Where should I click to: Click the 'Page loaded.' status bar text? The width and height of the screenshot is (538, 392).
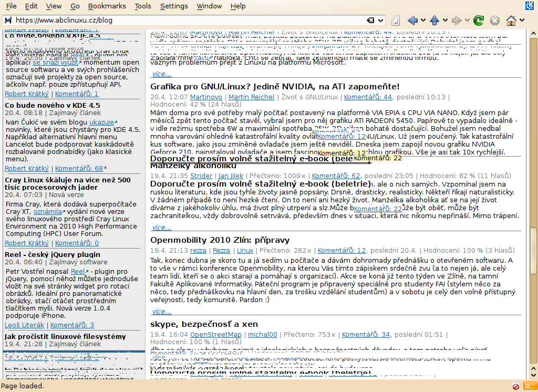pos(23,386)
